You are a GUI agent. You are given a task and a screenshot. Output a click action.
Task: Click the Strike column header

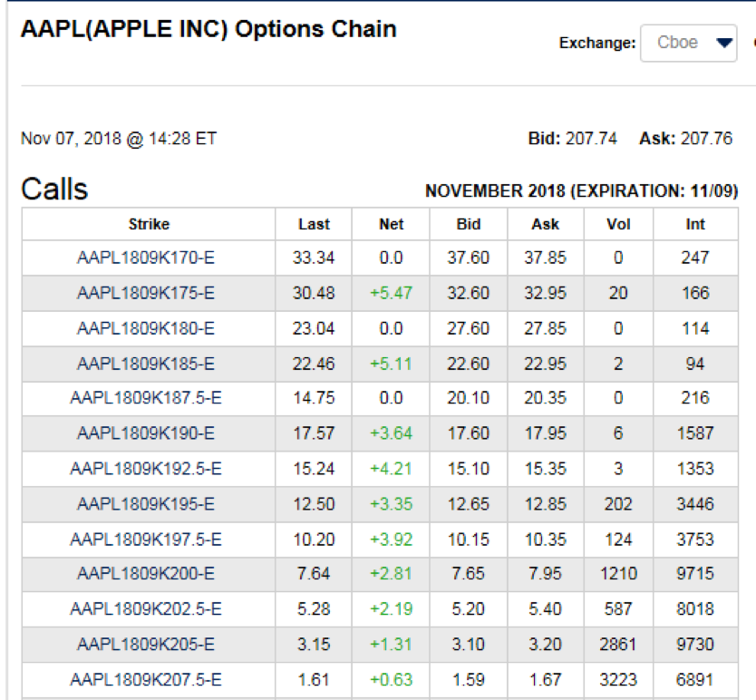point(149,224)
